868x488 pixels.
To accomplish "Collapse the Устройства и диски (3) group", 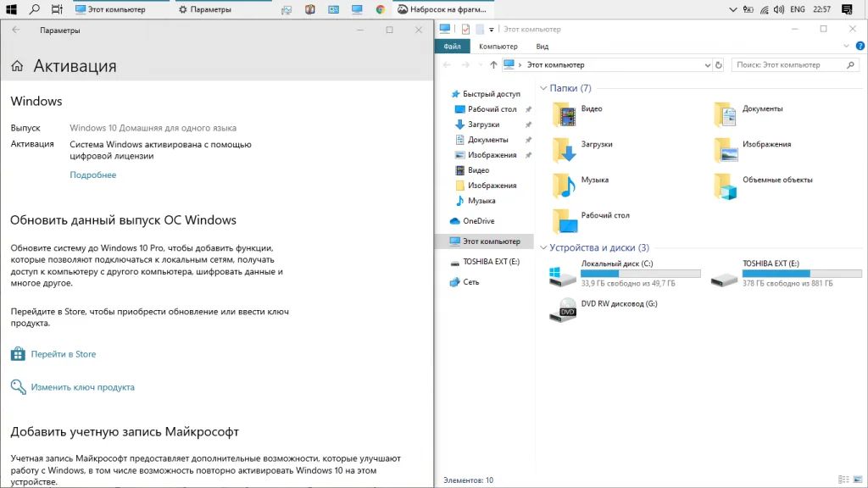I will pyautogui.click(x=543, y=248).
